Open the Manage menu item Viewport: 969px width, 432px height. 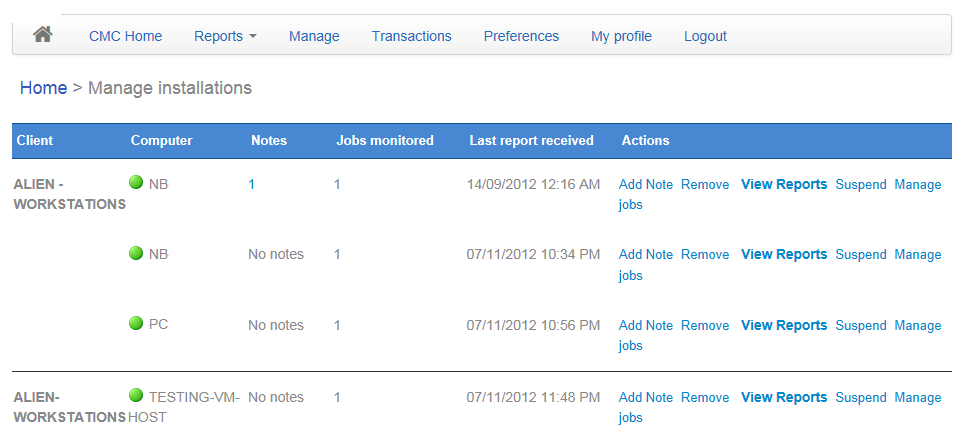point(314,36)
